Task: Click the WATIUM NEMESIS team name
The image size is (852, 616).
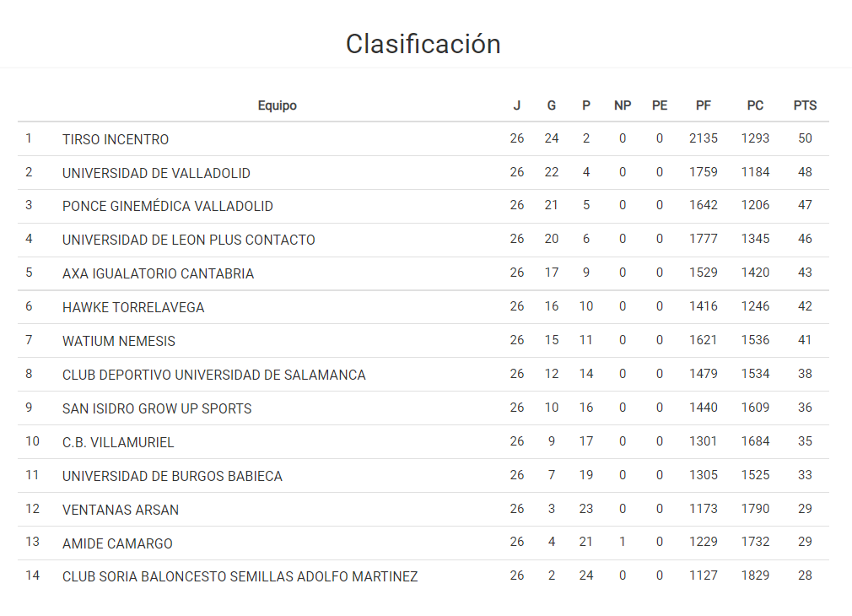Action: pyautogui.click(x=119, y=341)
